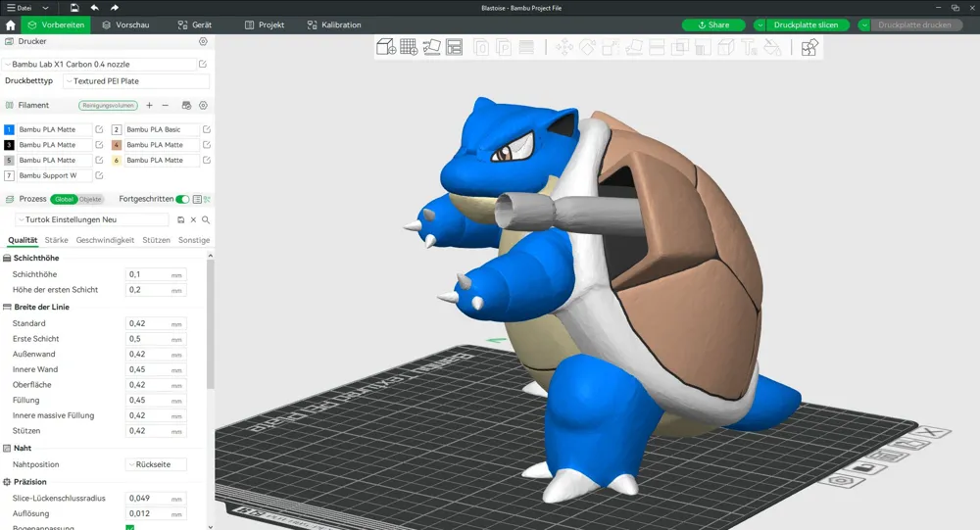Collapse the Präzision section

tap(25, 482)
